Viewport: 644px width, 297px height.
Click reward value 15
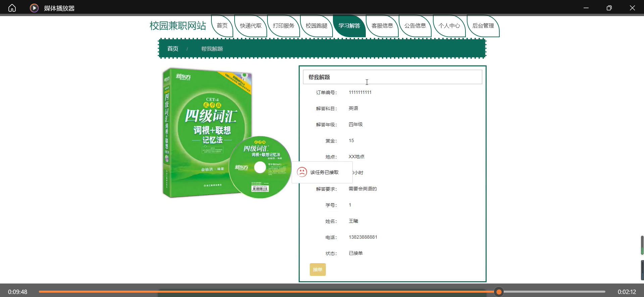[x=351, y=140]
